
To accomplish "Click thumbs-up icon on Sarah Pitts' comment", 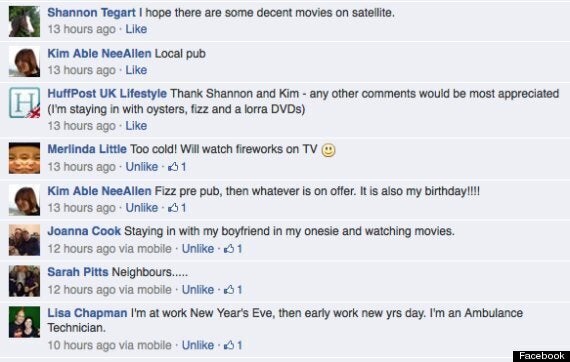I will point(229,290).
